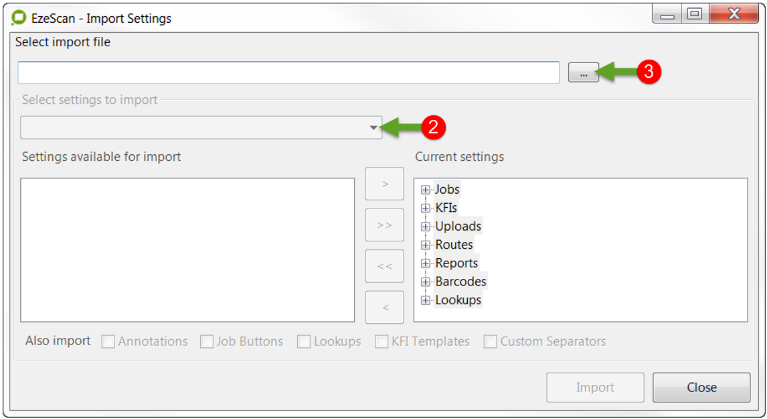The width and height of the screenshot is (767, 419).
Task: Open the Select settings to import dropdown
Action: (373, 128)
